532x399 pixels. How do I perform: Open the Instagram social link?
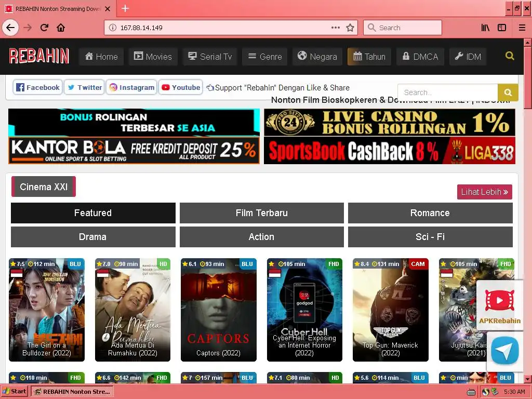(x=131, y=87)
